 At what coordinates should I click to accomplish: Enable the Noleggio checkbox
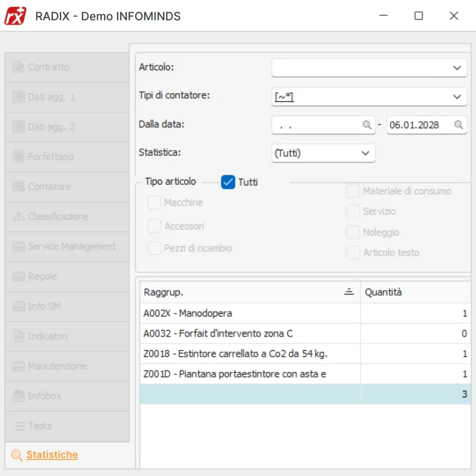click(353, 232)
